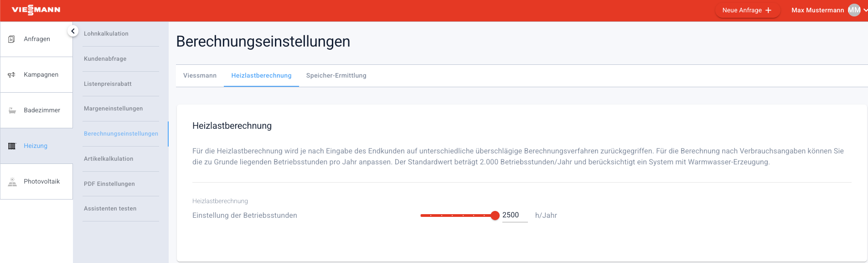Open the PDF Einstellungen menu item
The image size is (868, 263).
tap(109, 184)
